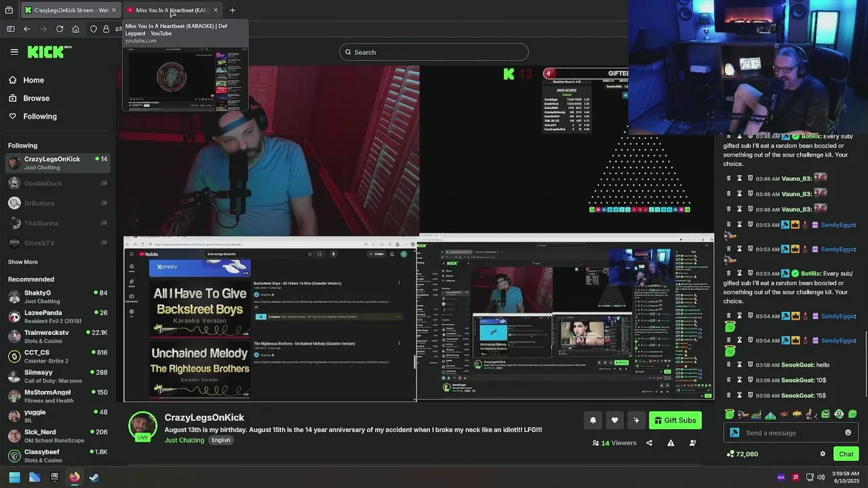Go to Browse in Kick sidebar
The height and width of the screenshot is (488, 868).
tap(36, 98)
